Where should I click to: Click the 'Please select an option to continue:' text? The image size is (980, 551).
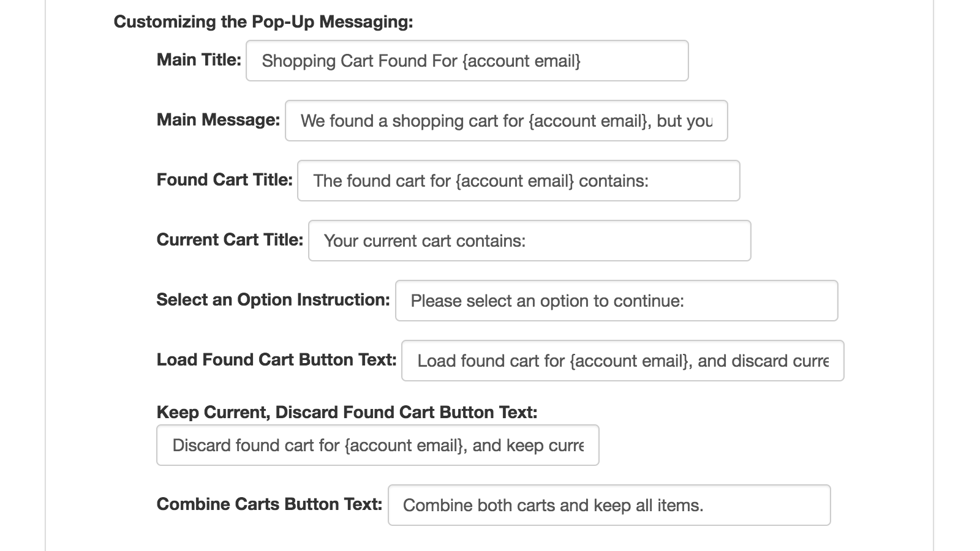pos(549,301)
